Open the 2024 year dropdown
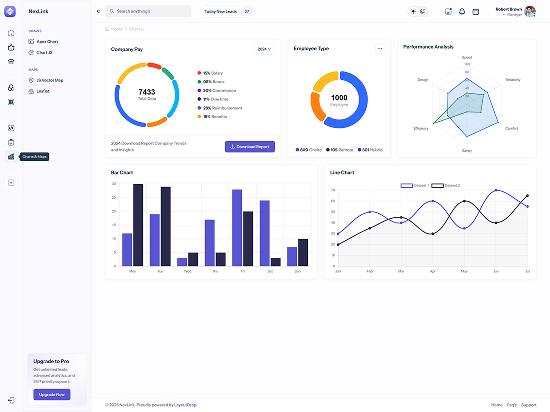550x412 pixels. (264, 49)
